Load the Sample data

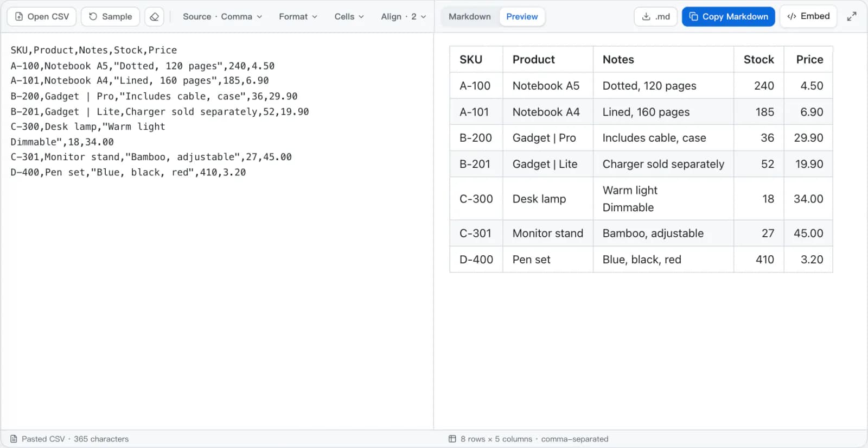[x=110, y=17]
